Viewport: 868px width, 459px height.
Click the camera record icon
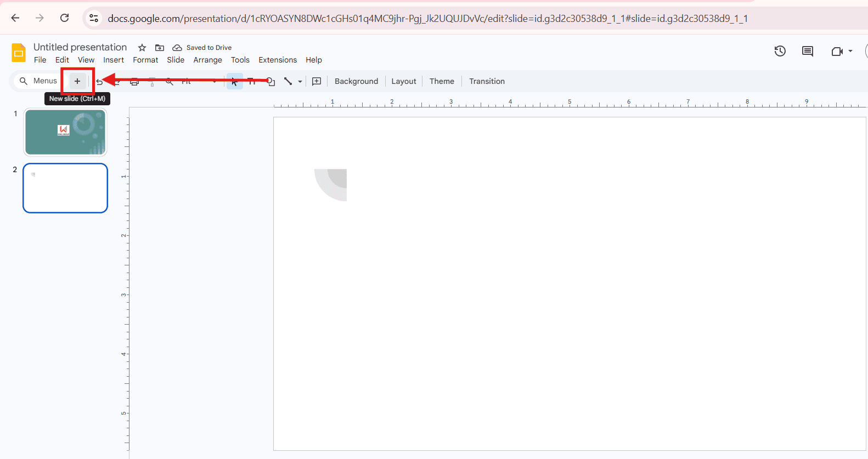point(837,51)
